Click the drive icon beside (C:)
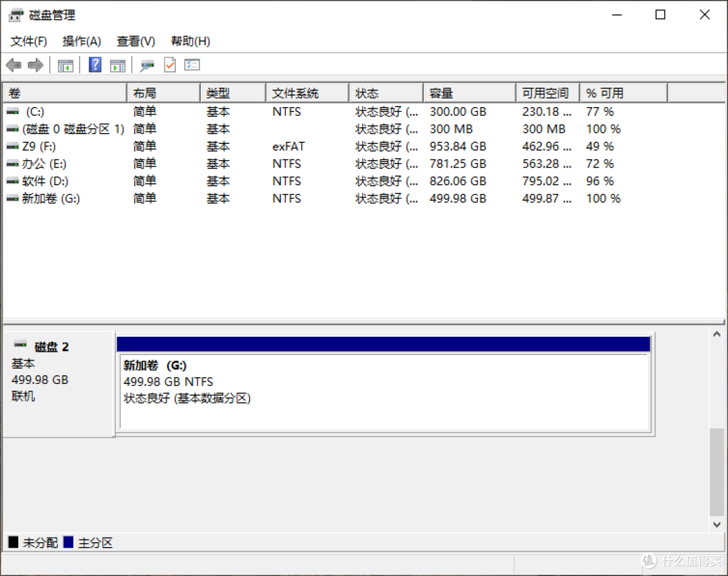 13,111
